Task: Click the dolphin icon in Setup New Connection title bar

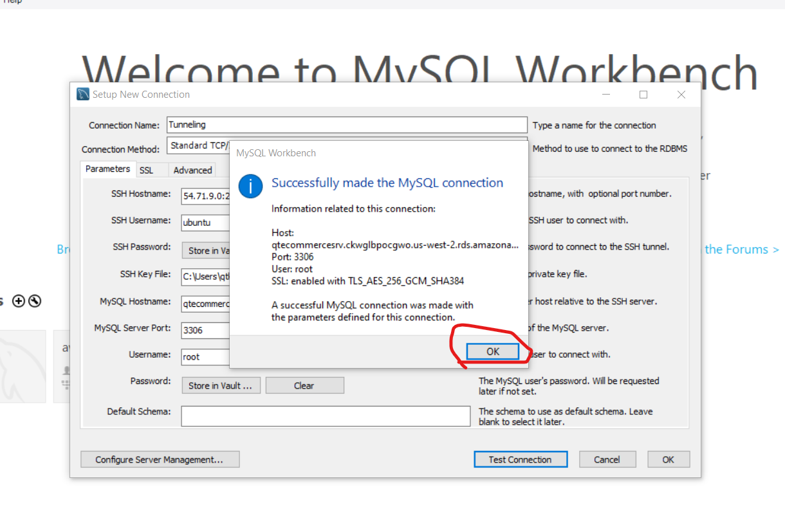Action: point(83,95)
